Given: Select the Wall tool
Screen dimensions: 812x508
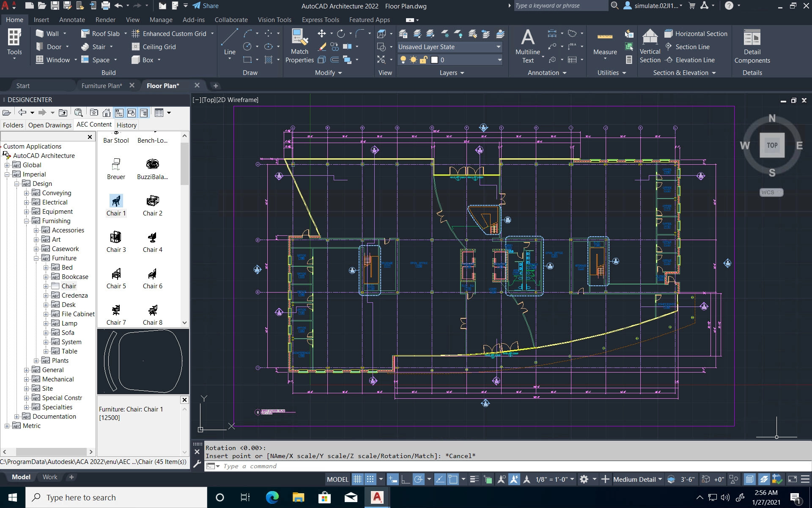Looking at the screenshot, I should tap(49, 33).
